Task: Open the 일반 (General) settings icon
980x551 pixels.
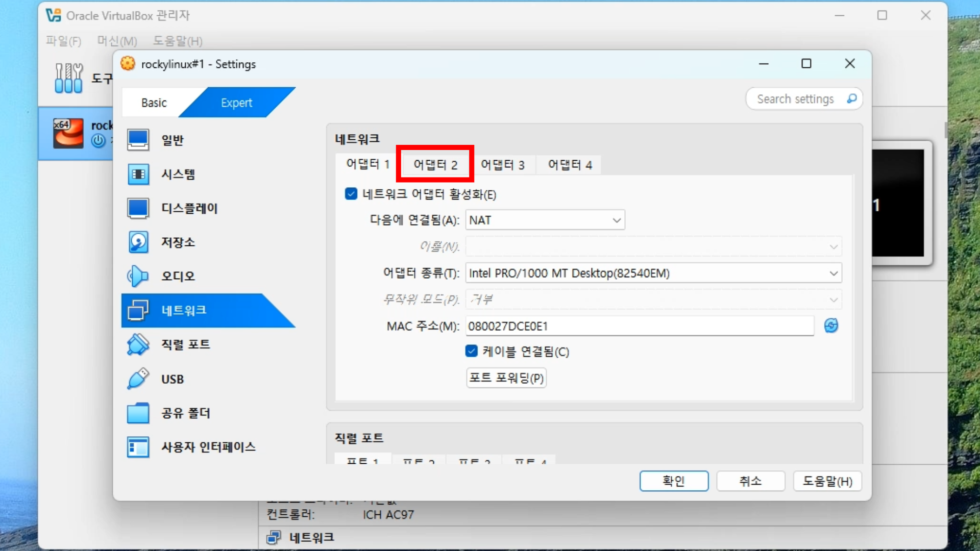Action: pos(138,140)
